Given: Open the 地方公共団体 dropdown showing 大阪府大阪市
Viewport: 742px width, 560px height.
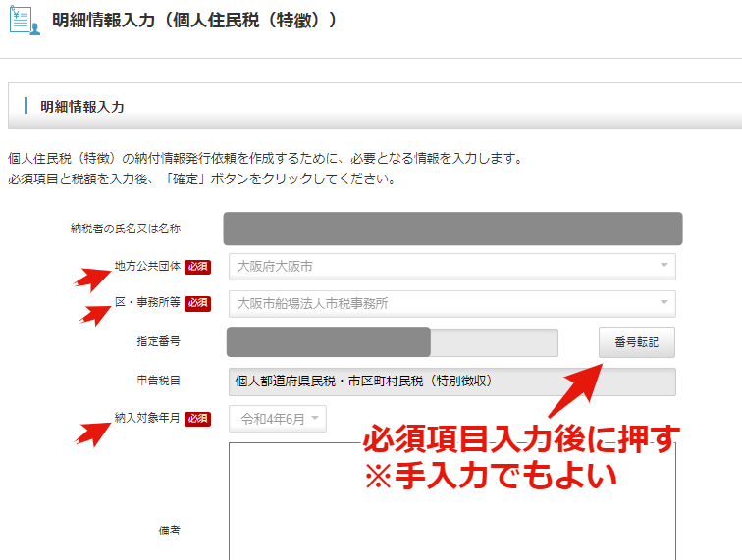Looking at the screenshot, I should pyautogui.click(x=451, y=267).
